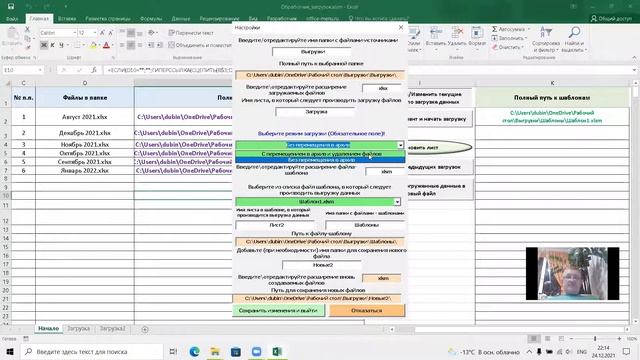Click the template path link in column K
Screen dimensions: 640x360
click(552, 116)
